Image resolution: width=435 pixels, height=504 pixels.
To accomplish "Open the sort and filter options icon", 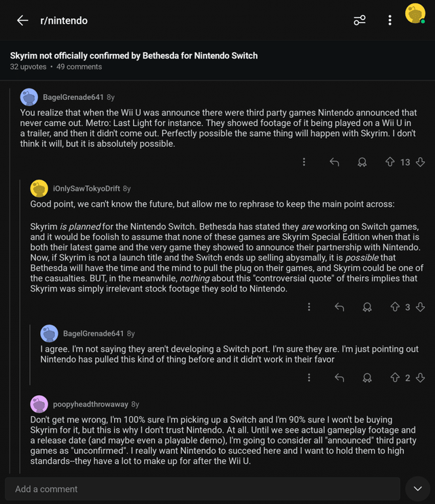I will (360, 20).
